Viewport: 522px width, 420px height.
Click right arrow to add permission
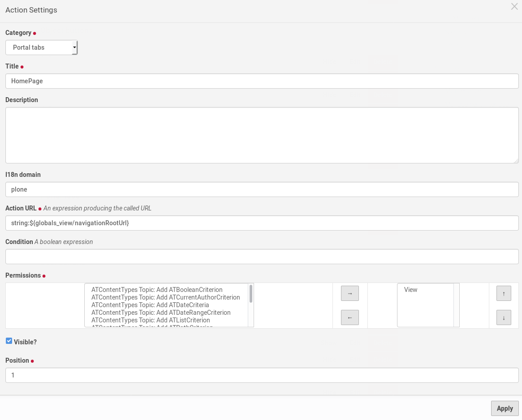pyautogui.click(x=350, y=293)
